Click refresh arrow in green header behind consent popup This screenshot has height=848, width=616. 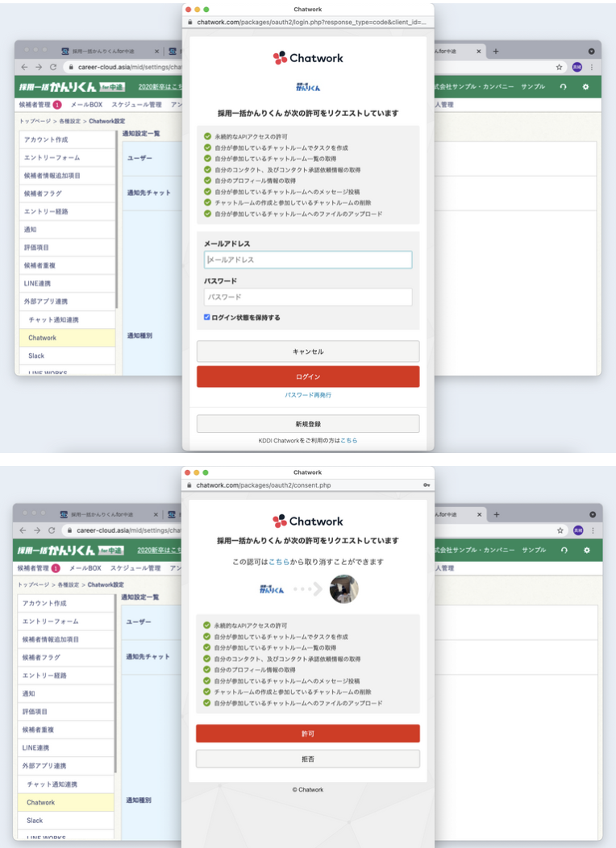(x=564, y=550)
